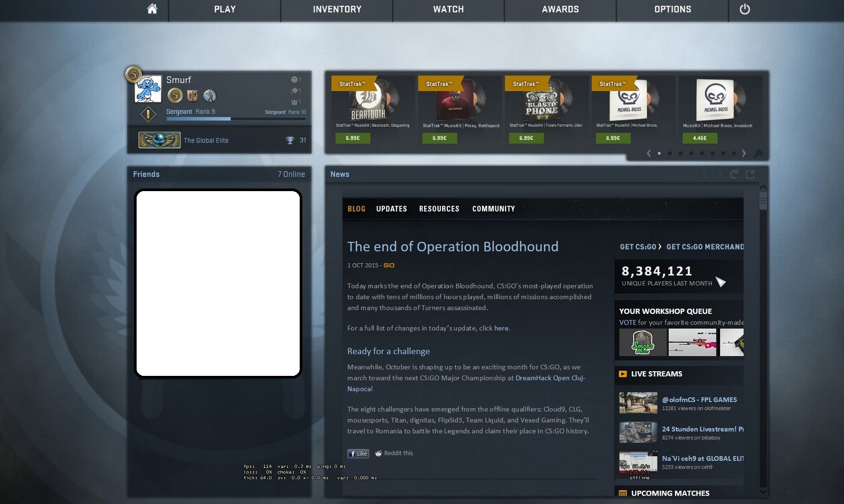Open the AWARDS menu

[560, 10]
